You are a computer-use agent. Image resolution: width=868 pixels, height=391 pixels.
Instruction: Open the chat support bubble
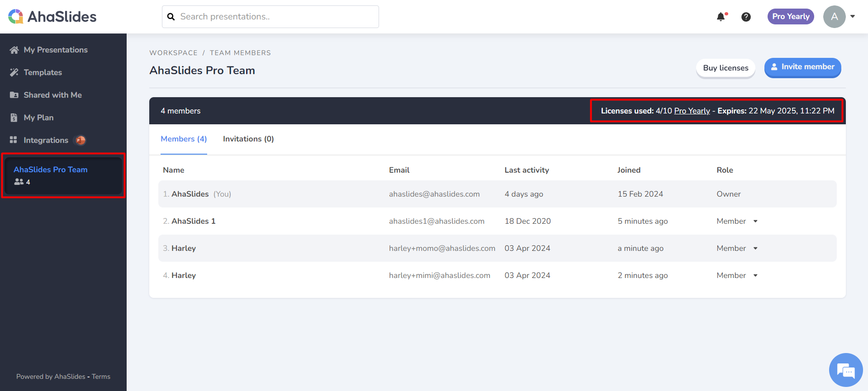(846, 370)
